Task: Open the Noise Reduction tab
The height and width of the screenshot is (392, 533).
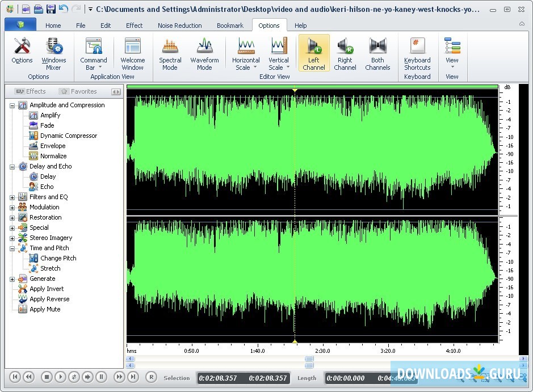Action: 179,26
